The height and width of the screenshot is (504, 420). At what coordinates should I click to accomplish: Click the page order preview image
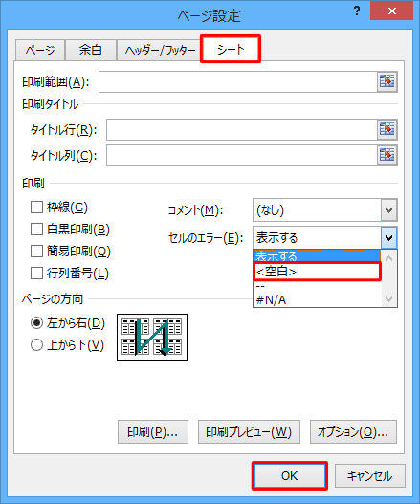pos(152,337)
